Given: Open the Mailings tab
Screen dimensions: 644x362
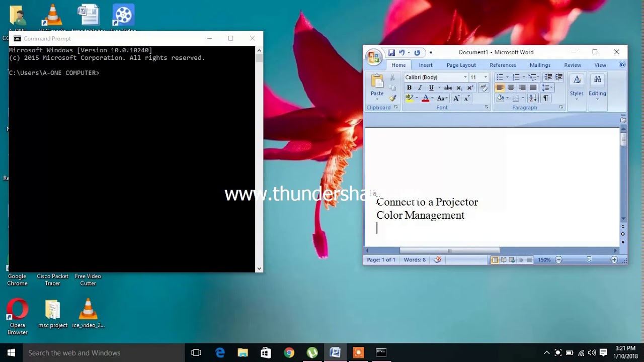Looking at the screenshot, I should [x=540, y=65].
